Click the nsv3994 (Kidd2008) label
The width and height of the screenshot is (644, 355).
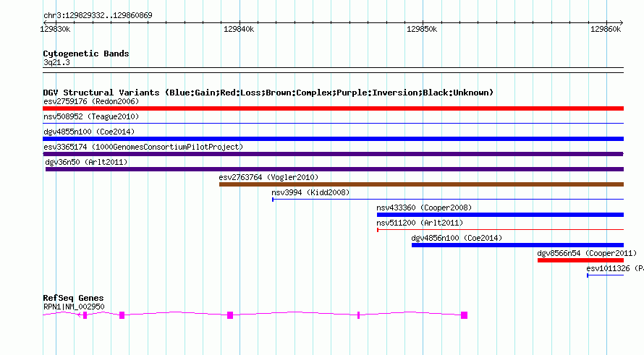310,192
